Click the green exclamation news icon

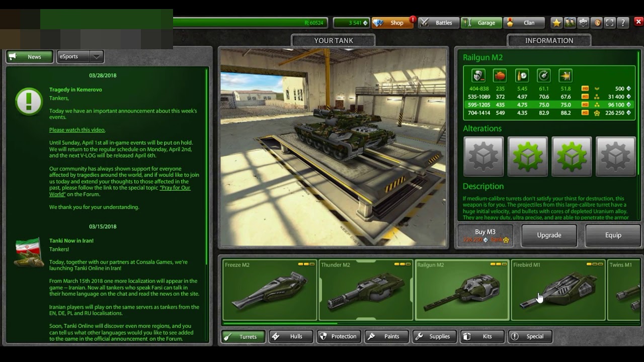click(x=29, y=102)
